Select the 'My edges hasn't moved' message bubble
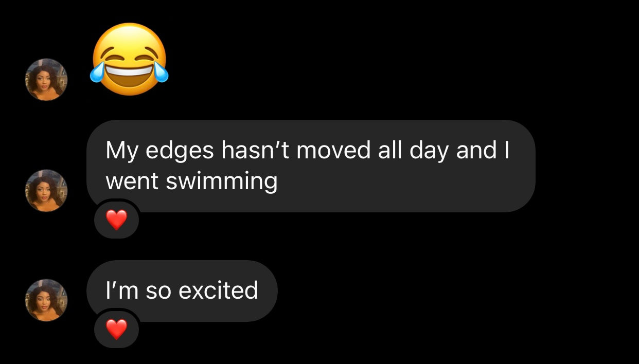Viewport: 639px width, 364px height. (x=311, y=166)
